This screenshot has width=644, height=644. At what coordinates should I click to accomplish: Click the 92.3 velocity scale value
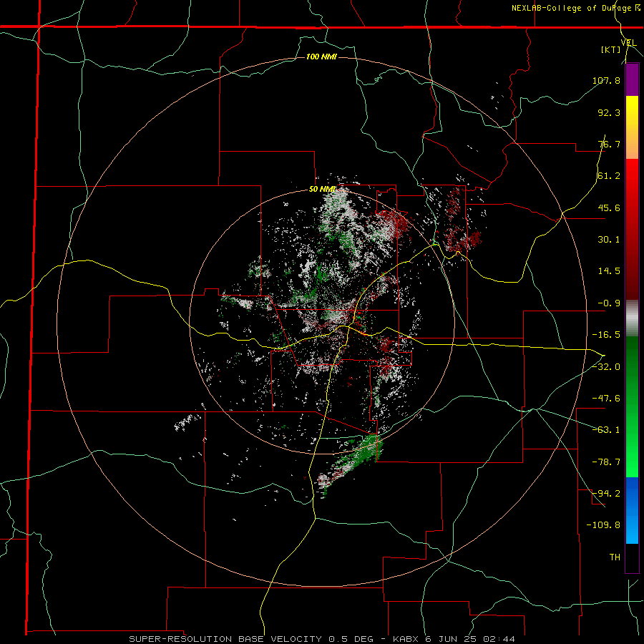(609, 112)
